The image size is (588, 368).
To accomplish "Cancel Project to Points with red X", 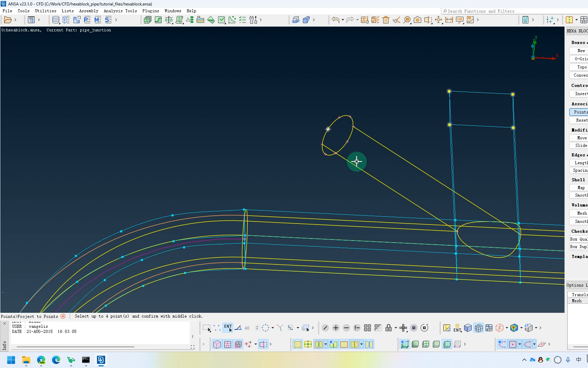I will click(63, 316).
